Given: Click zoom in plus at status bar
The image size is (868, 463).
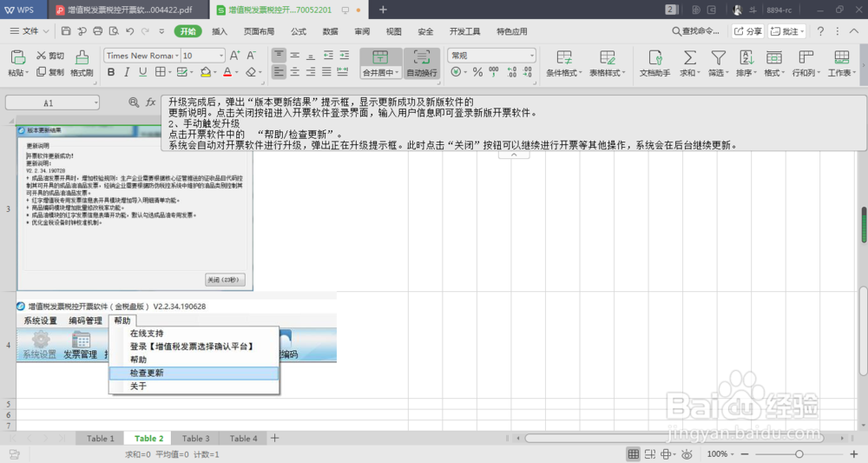Looking at the screenshot, I should [853, 454].
